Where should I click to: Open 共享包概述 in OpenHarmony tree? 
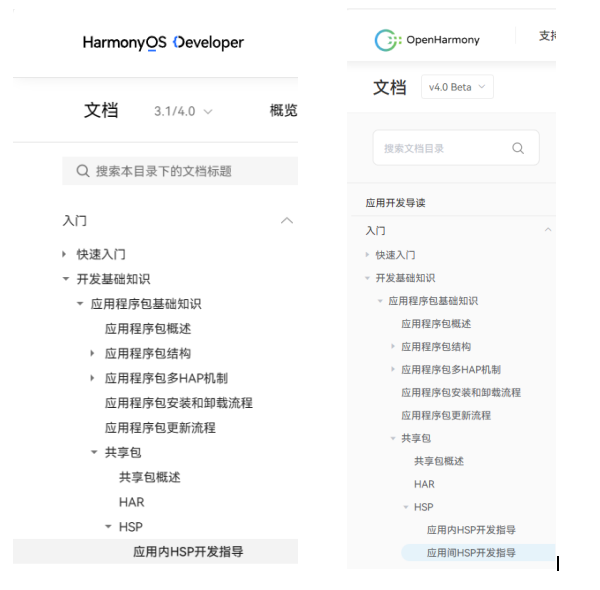tap(439, 461)
